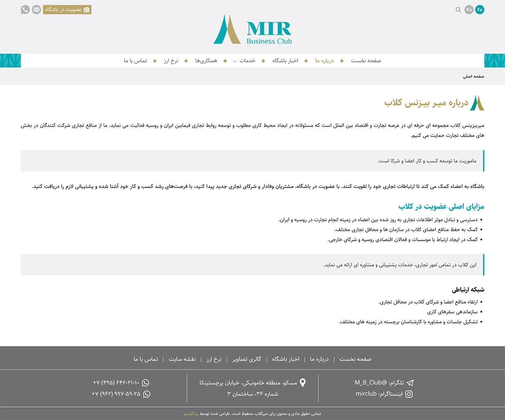Click the map pin location icon
The width and height of the screenshot is (505, 420).
pos(303,382)
